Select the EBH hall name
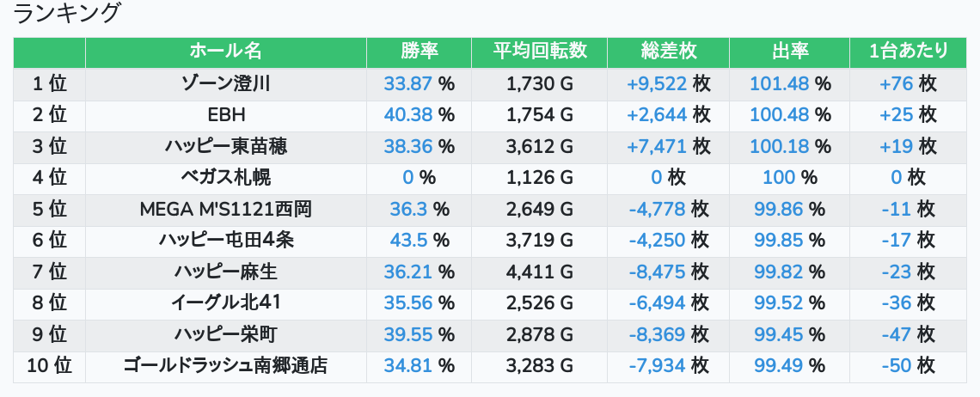Viewport: 980px width, 397px height. coord(226,115)
